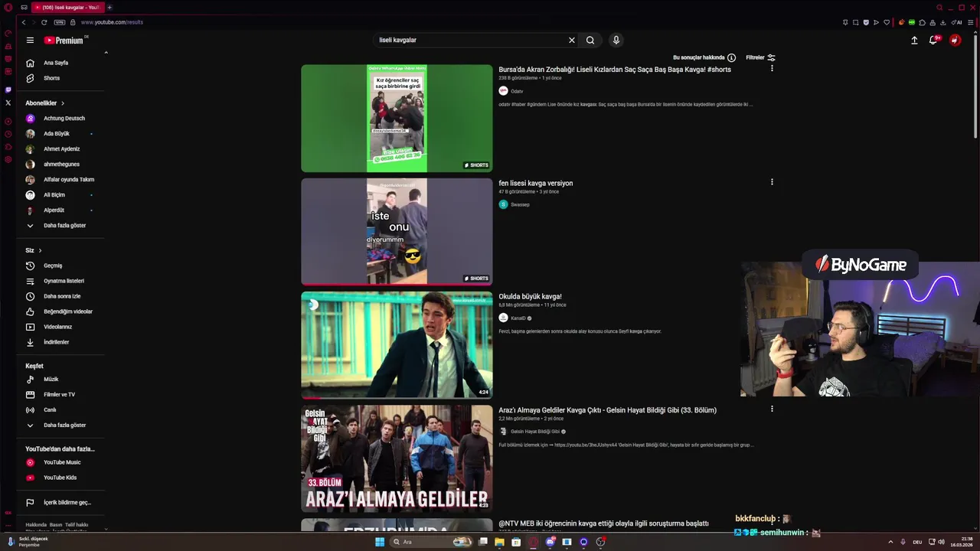980x551 pixels.
Task: Expand the Abonelikler section chevron
Action: (63, 103)
